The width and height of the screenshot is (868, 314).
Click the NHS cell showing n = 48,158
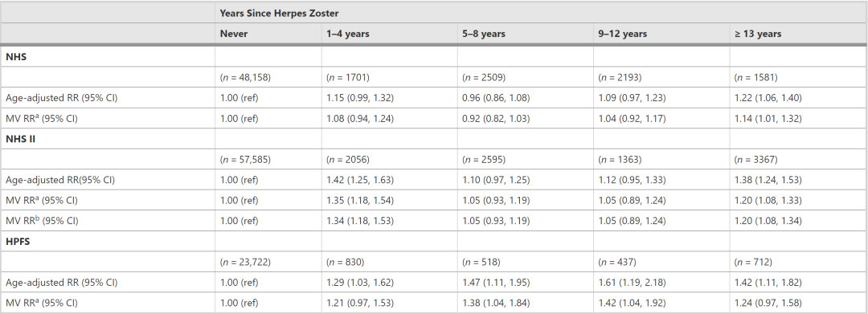coord(245,77)
